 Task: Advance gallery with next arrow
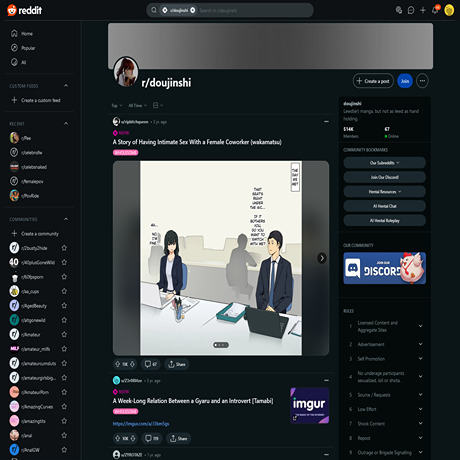[x=322, y=258]
